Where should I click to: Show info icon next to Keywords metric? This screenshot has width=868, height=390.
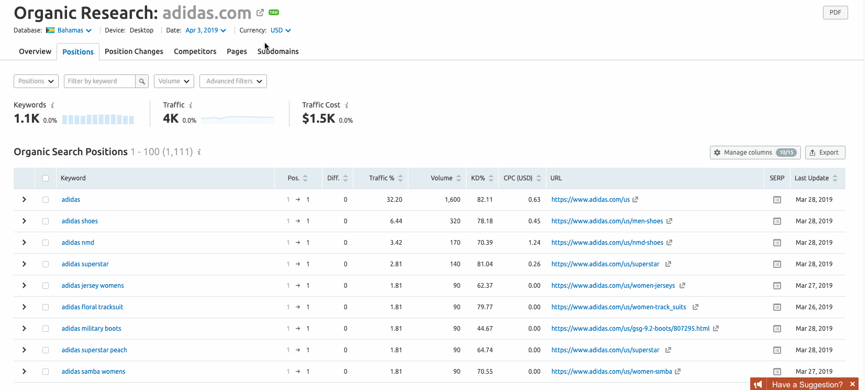tap(52, 105)
